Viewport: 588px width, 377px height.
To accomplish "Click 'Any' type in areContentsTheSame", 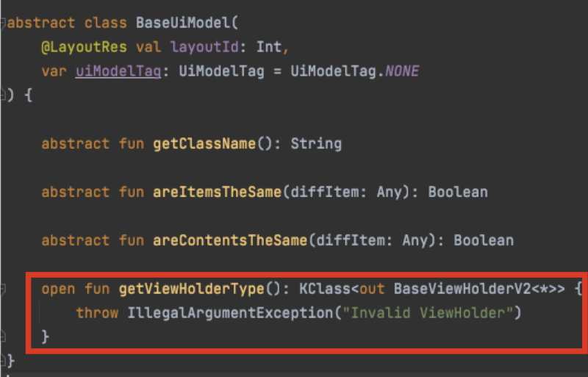I will click(415, 241).
